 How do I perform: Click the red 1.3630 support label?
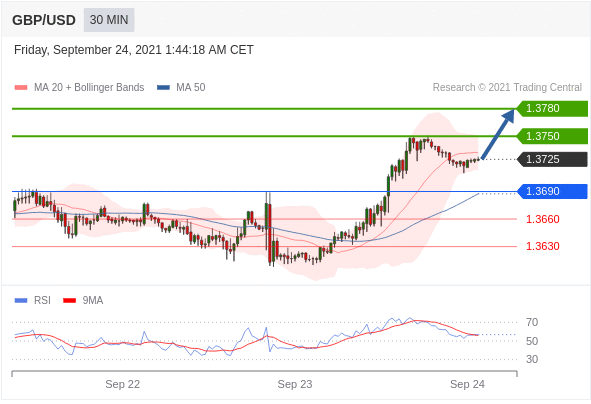[x=542, y=246]
